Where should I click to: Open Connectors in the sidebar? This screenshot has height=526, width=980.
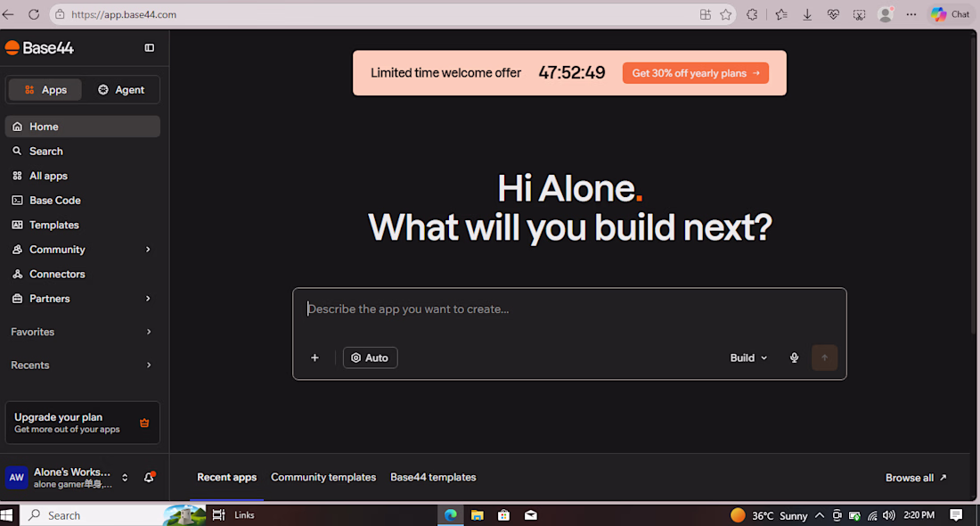point(83,274)
